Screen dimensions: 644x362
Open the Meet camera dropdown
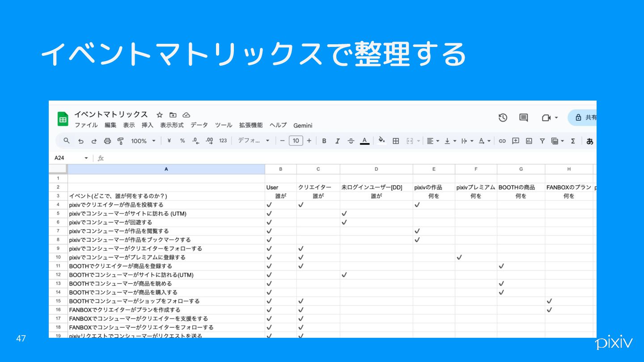[550, 118]
